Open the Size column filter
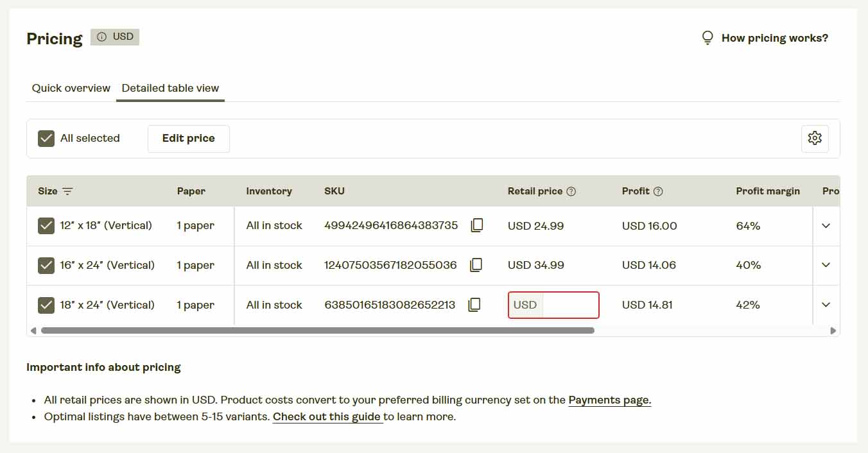868x453 pixels. tap(66, 191)
